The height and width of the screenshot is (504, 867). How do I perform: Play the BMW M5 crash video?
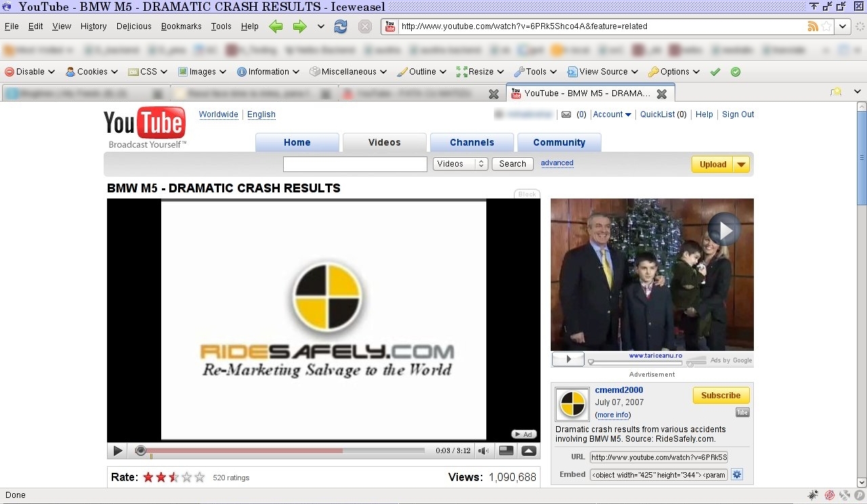coord(118,450)
